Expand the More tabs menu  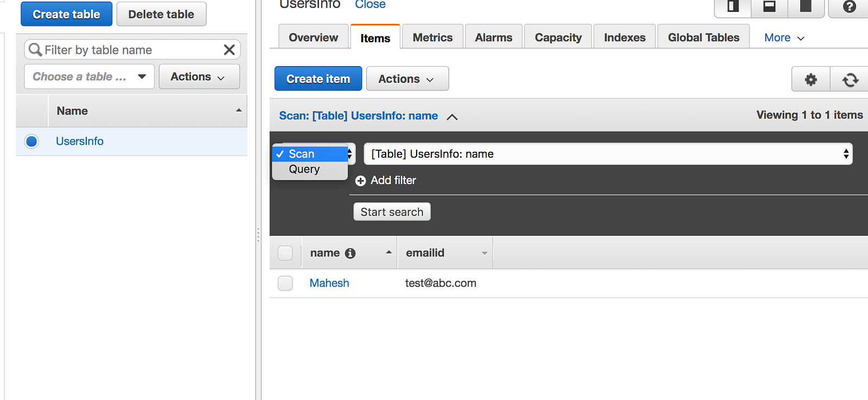click(784, 37)
